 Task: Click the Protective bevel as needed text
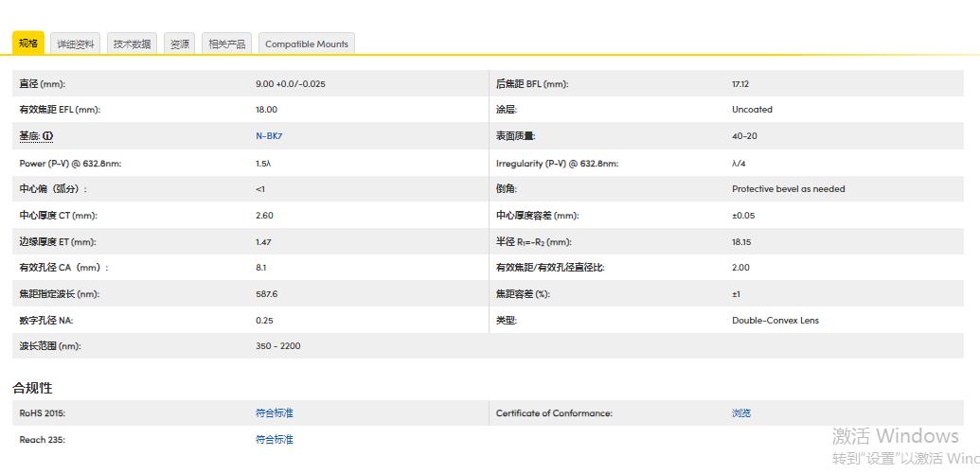pos(788,189)
